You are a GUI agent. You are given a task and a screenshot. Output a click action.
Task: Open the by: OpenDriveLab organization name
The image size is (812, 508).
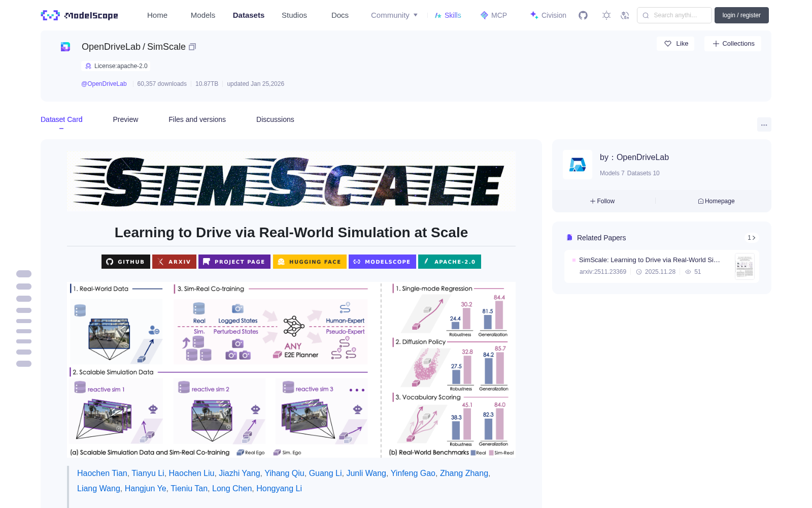(634, 157)
